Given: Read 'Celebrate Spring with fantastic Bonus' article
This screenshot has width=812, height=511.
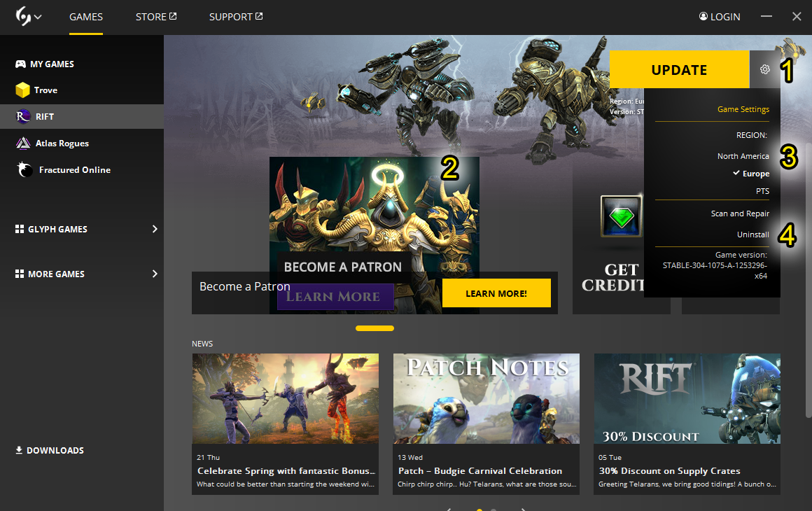Looking at the screenshot, I should [x=286, y=470].
